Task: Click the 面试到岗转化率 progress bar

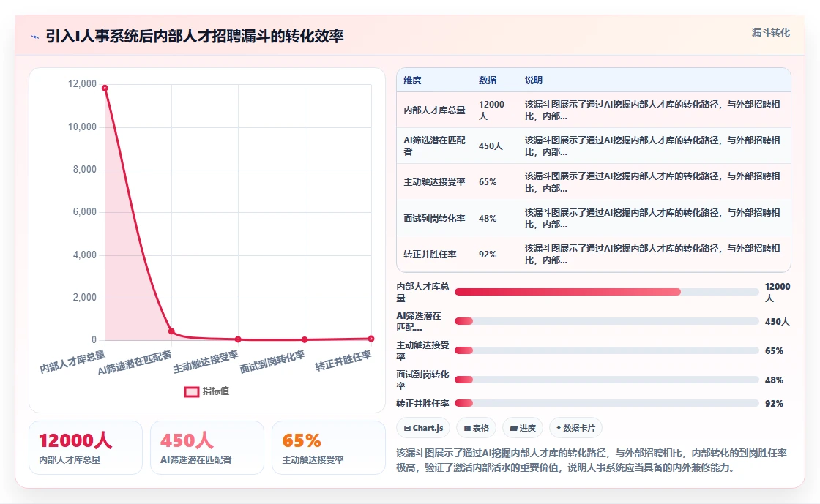Action: point(607,380)
